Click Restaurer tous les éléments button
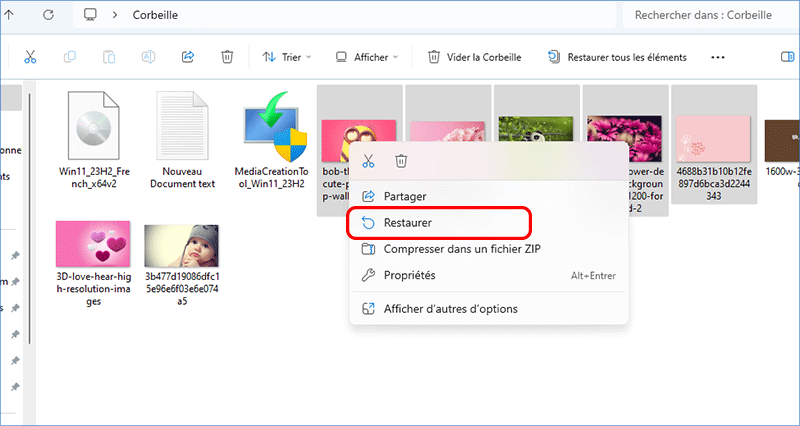The image size is (800, 426). tap(617, 57)
